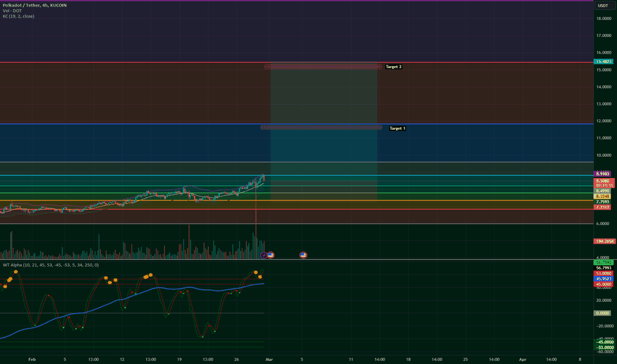Click the 194.265K volume label
The width and height of the screenshot is (617, 364).
click(x=604, y=241)
